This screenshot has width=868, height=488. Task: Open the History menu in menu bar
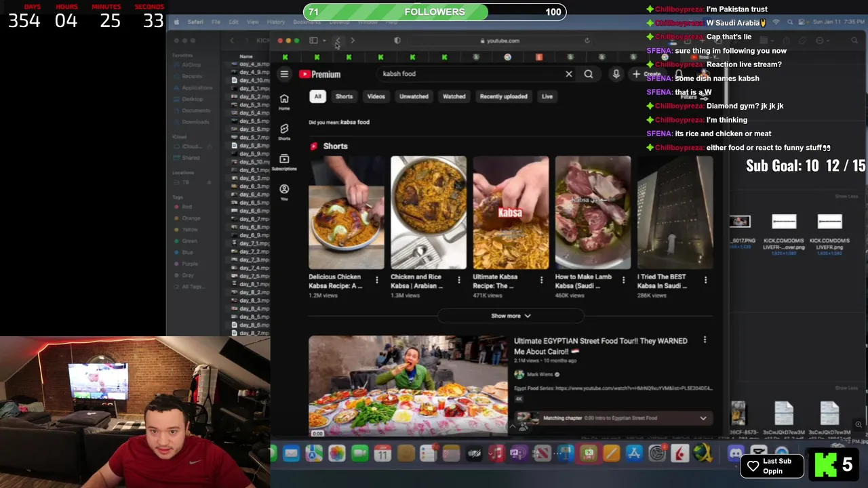click(275, 22)
